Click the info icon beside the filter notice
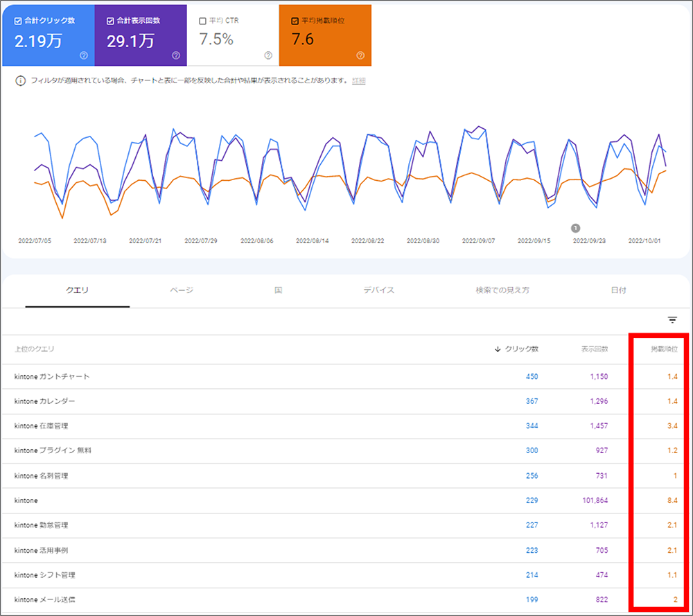693x616 pixels. coord(20,81)
